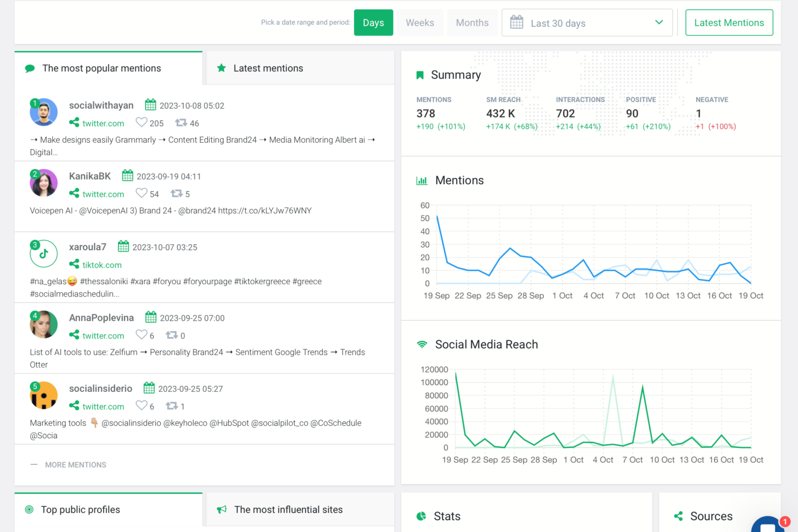
Task: Switch period to Months
Action: tap(472, 23)
